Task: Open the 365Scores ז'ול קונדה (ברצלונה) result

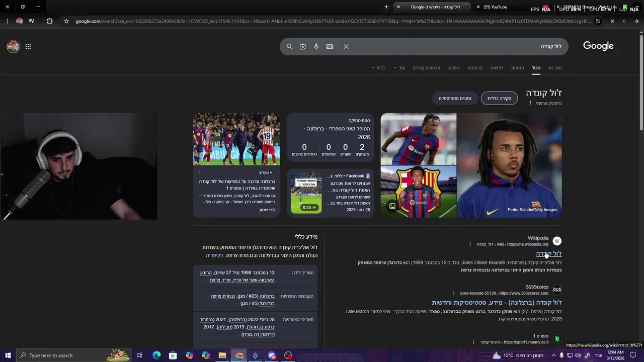Action: [497, 302]
